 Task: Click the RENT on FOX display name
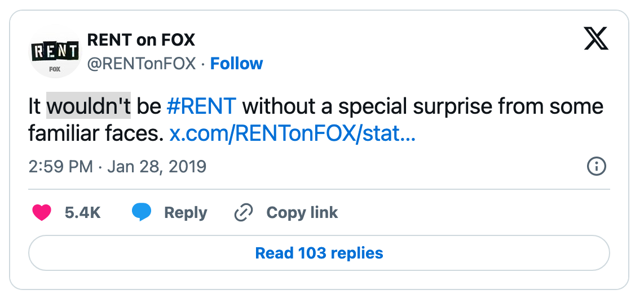(140, 41)
